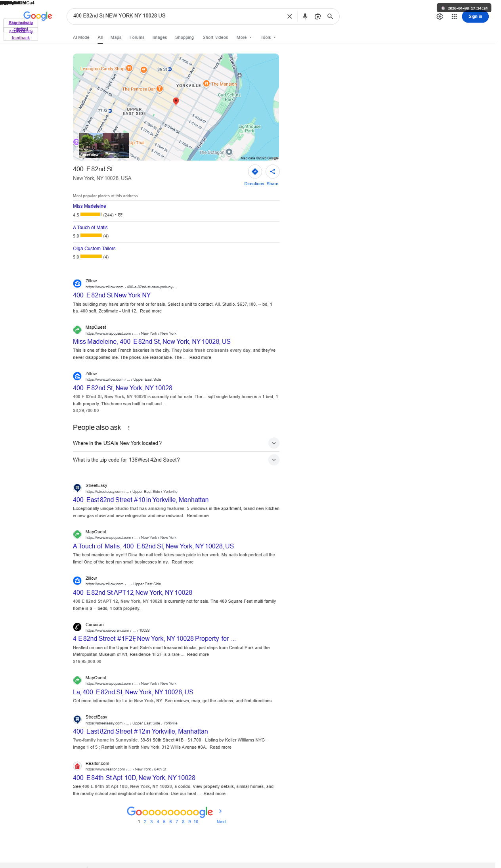Open 'La, 400 E 82nd St' MapQuest result
The image size is (501, 868).
(x=133, y=692)
